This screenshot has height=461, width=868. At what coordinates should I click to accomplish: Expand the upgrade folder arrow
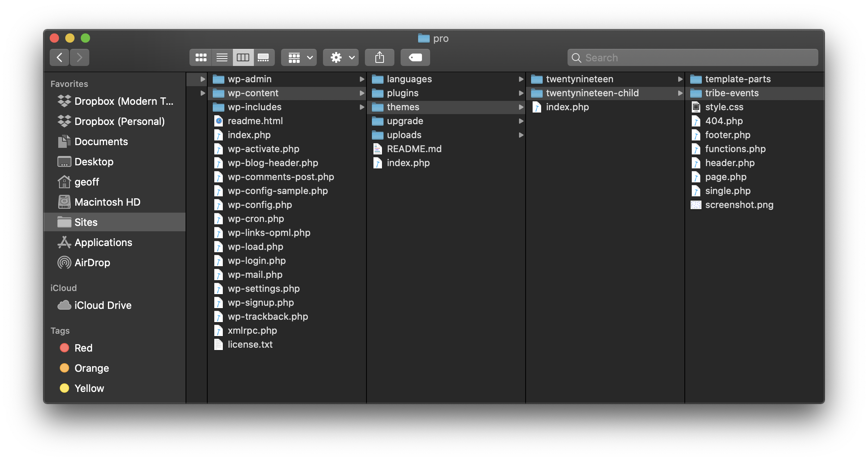[521, 121]
